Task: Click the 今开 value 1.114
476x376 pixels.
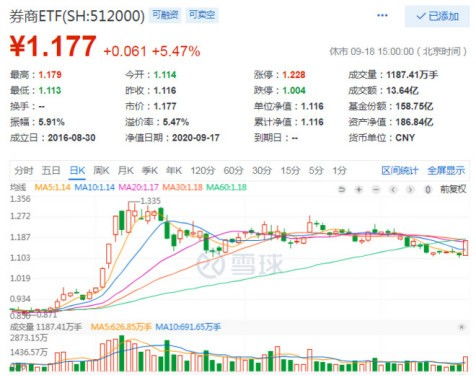Action: tap(165, 75)
